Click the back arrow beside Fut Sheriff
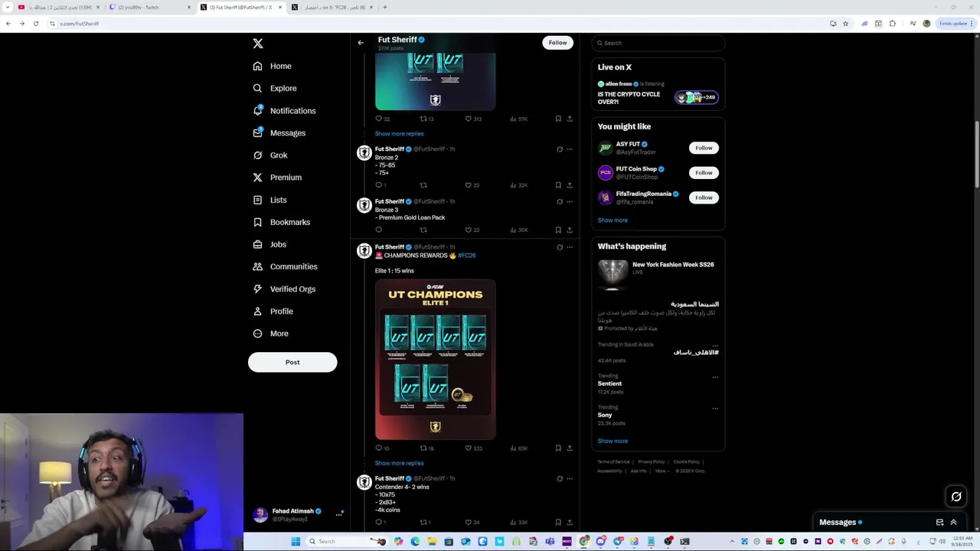The width and height of the screenshot is (980, 551). (x=361, y=43)
